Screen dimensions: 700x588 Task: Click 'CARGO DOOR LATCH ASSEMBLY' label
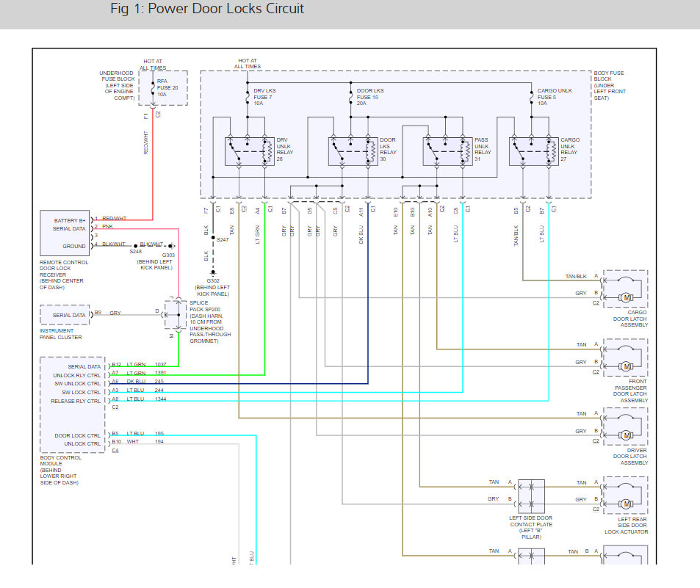630,319
